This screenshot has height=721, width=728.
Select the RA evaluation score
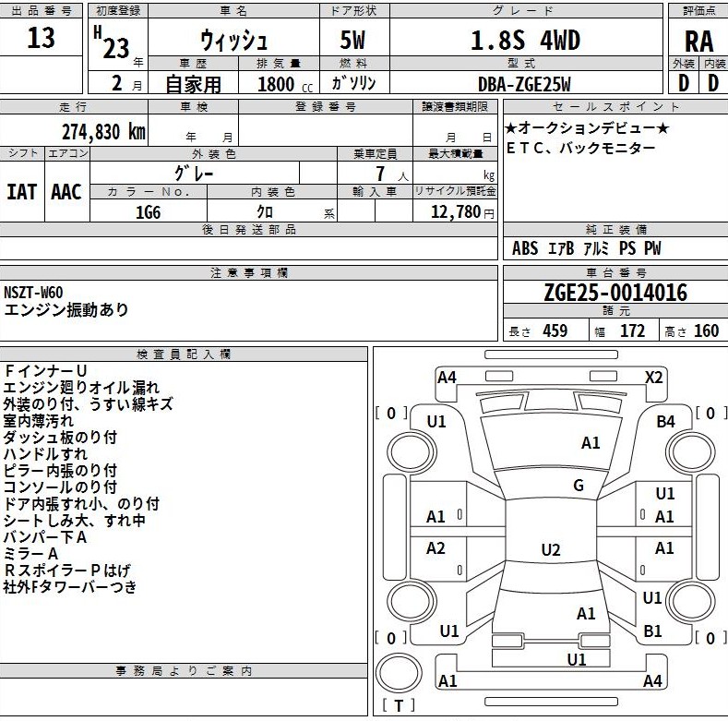coord(698,42)
